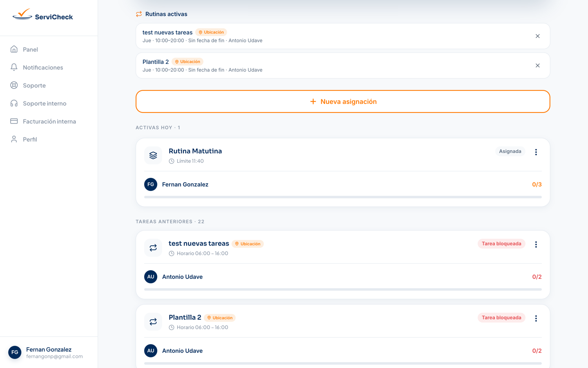Open options menu for Rutina Matutina
This screenshot has height=368, width=588.
(536, 152)
